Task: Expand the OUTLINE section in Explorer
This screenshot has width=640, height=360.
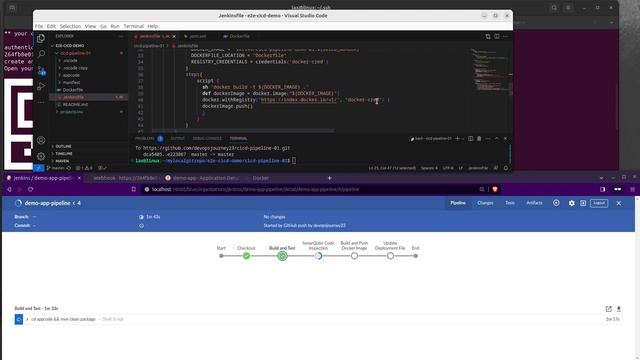Action: tap(63, 146)
